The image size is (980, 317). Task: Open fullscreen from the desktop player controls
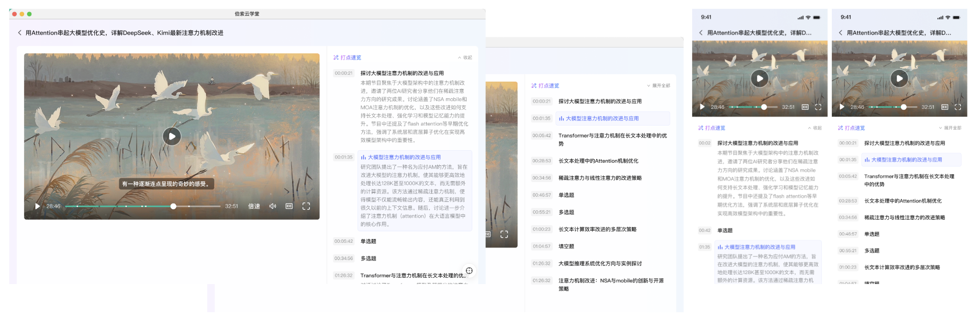(306, 206)
